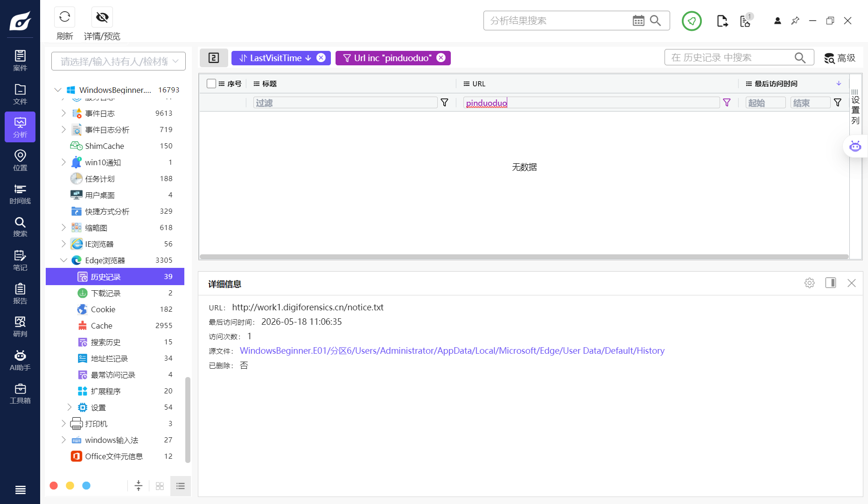
Task: Toggle the select-all checkbox in table header
Action: point(211,84)
